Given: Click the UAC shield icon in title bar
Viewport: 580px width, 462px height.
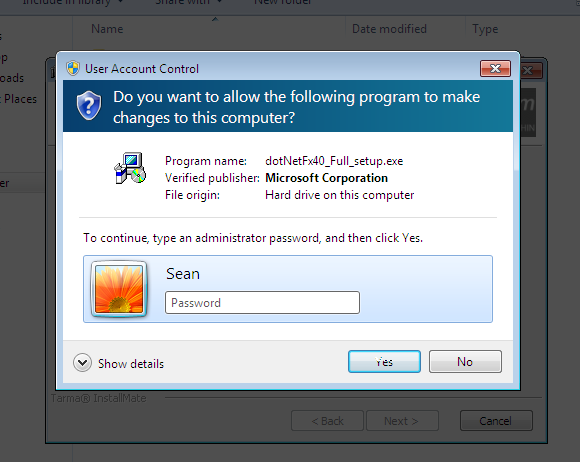Looking at the screenshot, I should (x=73, y=68).
